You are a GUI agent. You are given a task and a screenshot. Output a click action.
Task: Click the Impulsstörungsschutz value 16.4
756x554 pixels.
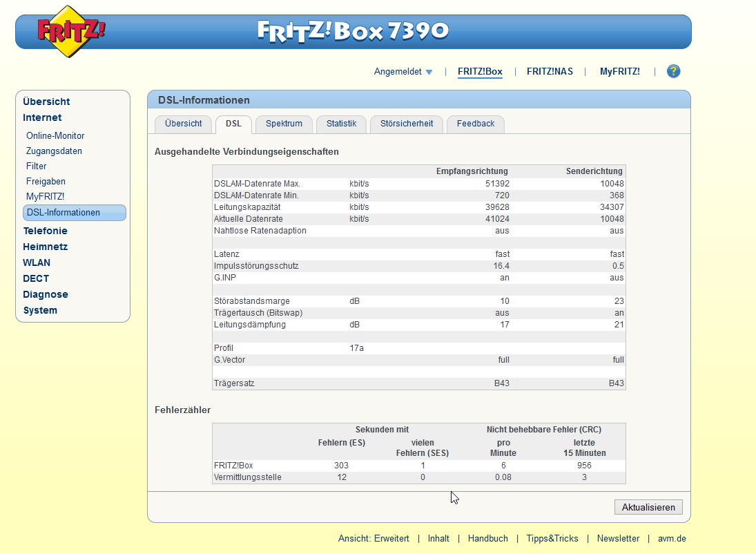coord(501,266)
